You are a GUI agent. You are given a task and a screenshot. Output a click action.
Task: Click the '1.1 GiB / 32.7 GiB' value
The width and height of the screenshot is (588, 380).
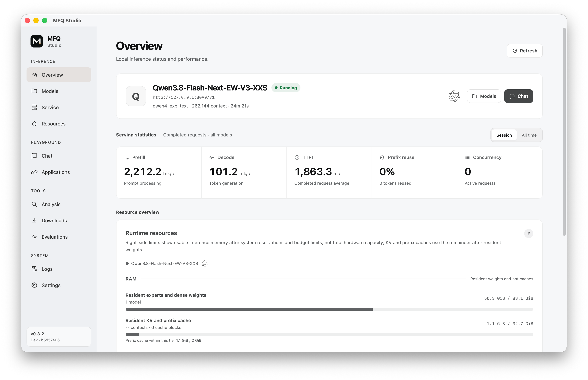tap(510, 323)
